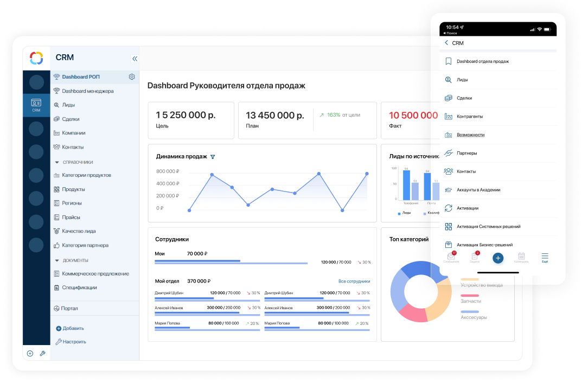The height and width of the screenshot is (383, 588).
Task: Select CRM icon in dark left rail
Action: coord(36,105)
